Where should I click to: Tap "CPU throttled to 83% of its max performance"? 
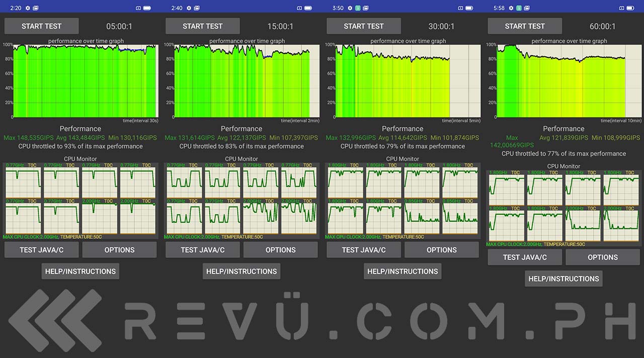[x=242, y=146]
